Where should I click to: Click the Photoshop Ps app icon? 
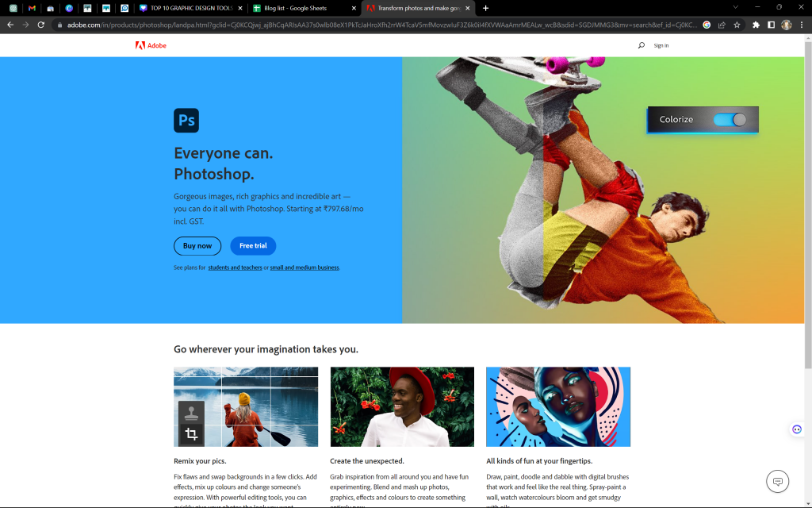(186, 121)
